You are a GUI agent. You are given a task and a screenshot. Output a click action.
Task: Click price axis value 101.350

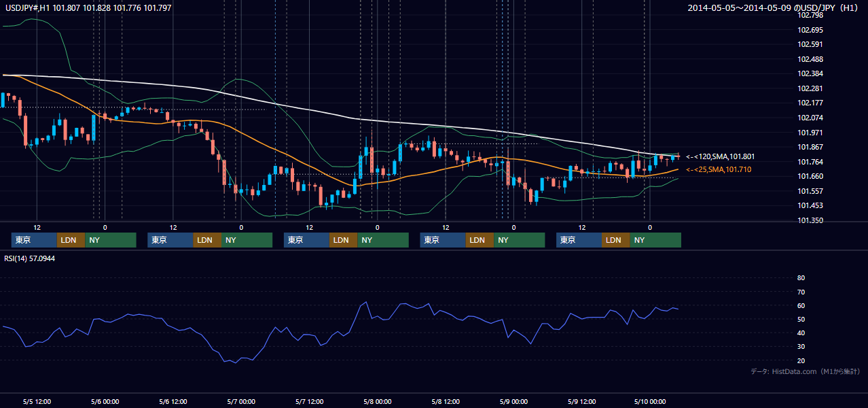click(811, 220)
